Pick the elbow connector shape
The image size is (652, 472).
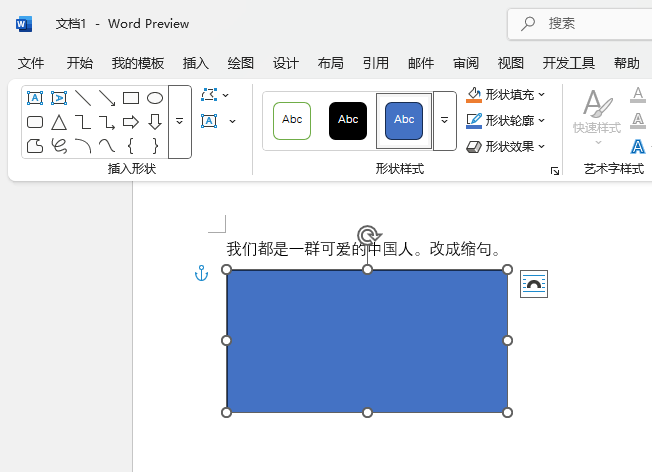click(83, 122)
